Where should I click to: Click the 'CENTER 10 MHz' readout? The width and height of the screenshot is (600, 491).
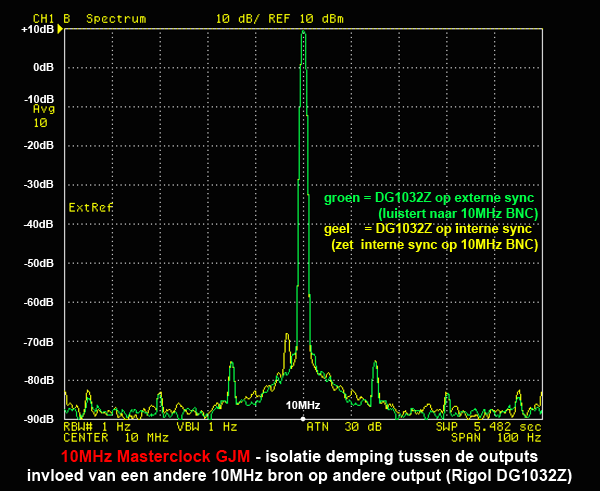pos(116,437)
